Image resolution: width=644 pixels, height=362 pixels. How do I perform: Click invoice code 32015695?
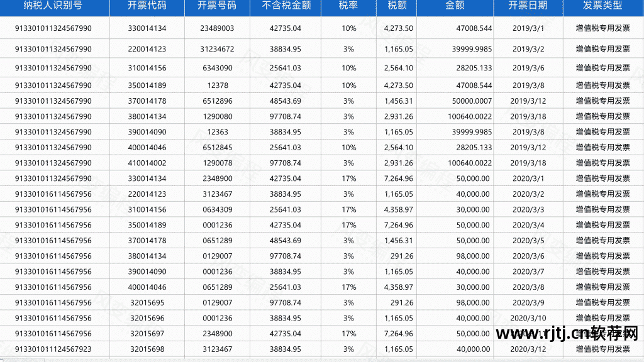click(147, 303)
